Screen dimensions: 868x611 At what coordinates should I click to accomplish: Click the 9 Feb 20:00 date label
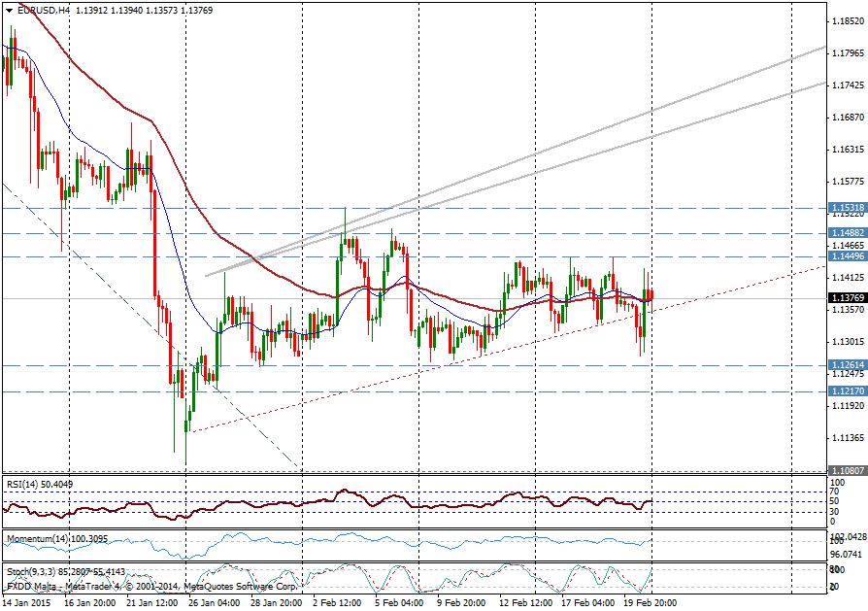click(x=462, y=602)
